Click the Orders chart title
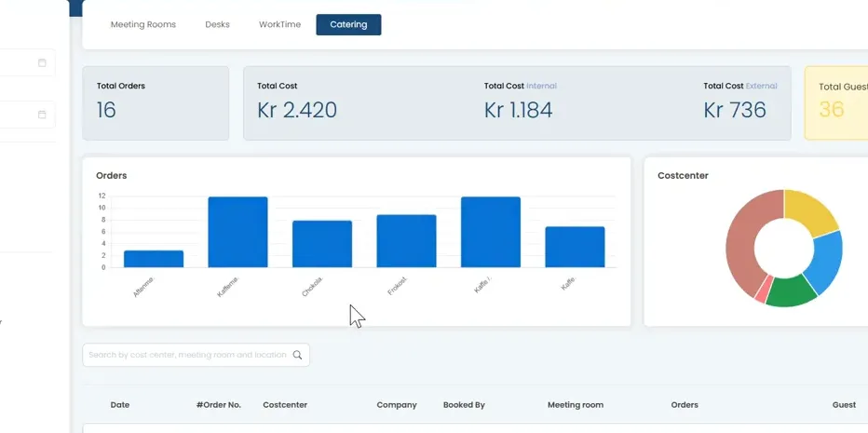 pos(111,175)
